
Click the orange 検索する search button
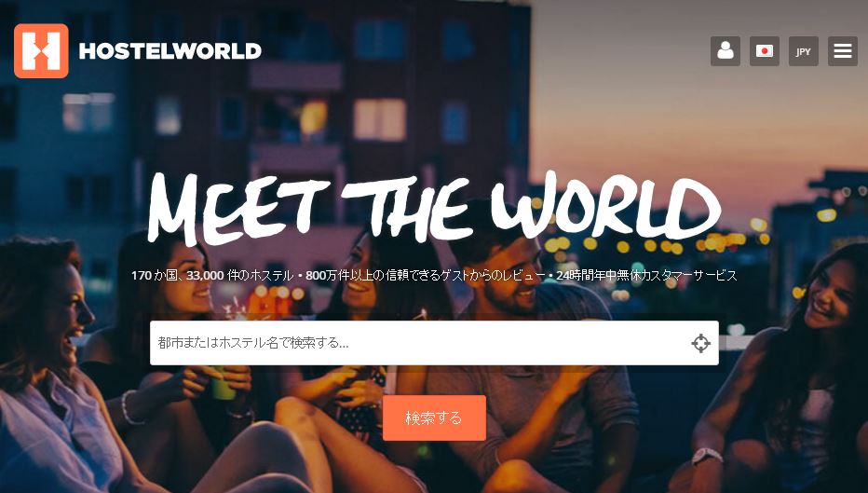coord(434,418)
